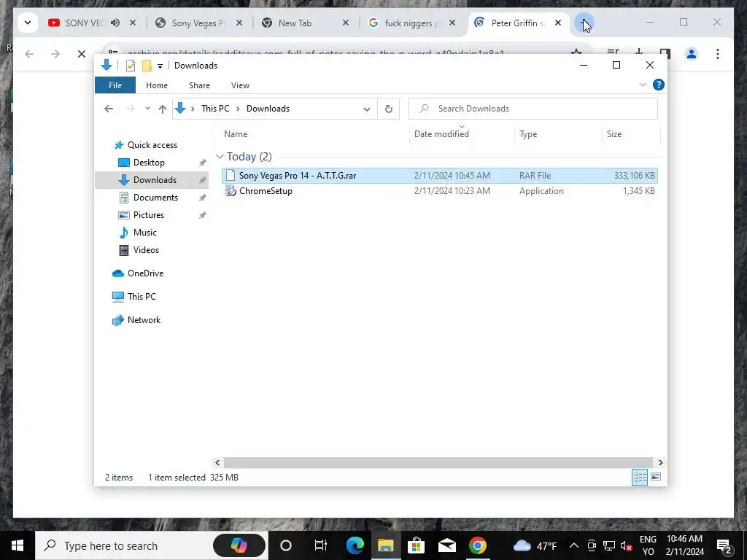747x560 pixels.
Task: Open Quick access in the navigation pane
Action: (x=152, y=145)
